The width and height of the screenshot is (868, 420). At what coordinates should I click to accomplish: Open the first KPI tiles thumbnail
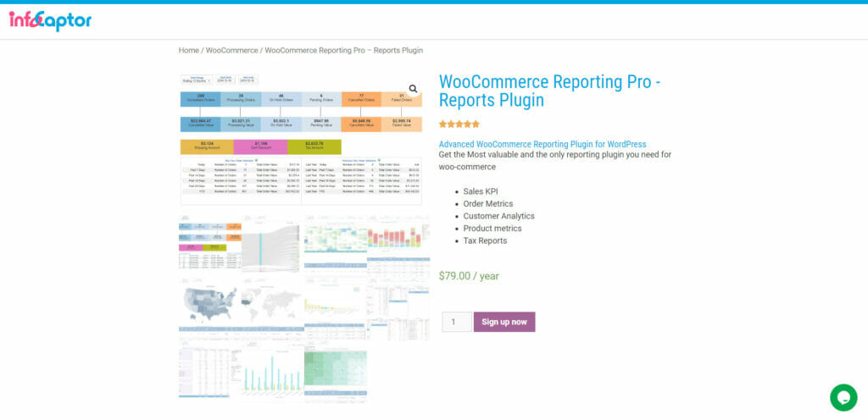209,244
